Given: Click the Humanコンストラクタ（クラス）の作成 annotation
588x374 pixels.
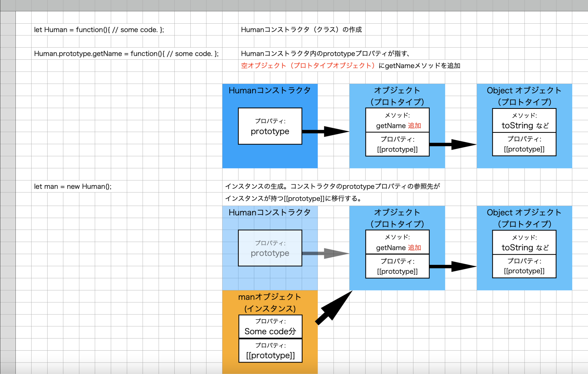Looking at the screenshot, I should [x=301, y=30].
